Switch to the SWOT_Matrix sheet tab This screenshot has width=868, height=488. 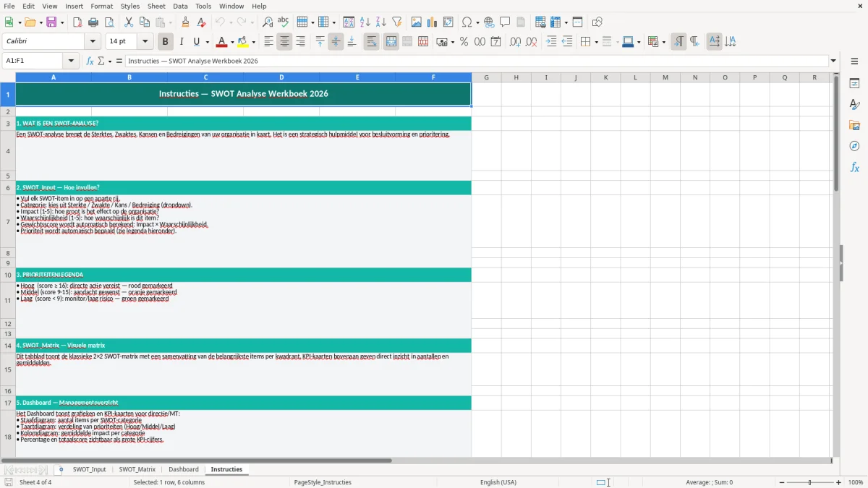point(137,469)
